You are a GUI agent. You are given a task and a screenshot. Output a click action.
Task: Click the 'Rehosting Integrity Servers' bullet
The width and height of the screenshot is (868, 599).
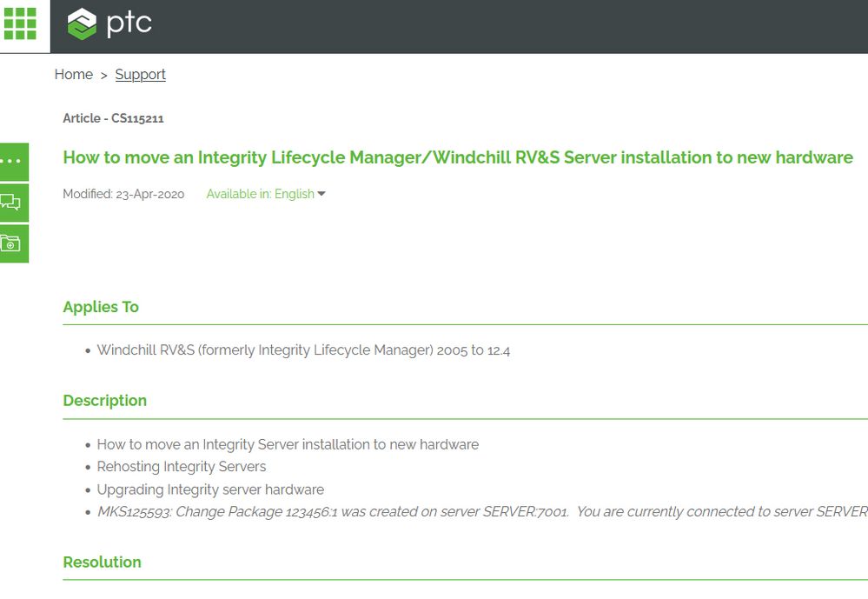tap(182, 467)
